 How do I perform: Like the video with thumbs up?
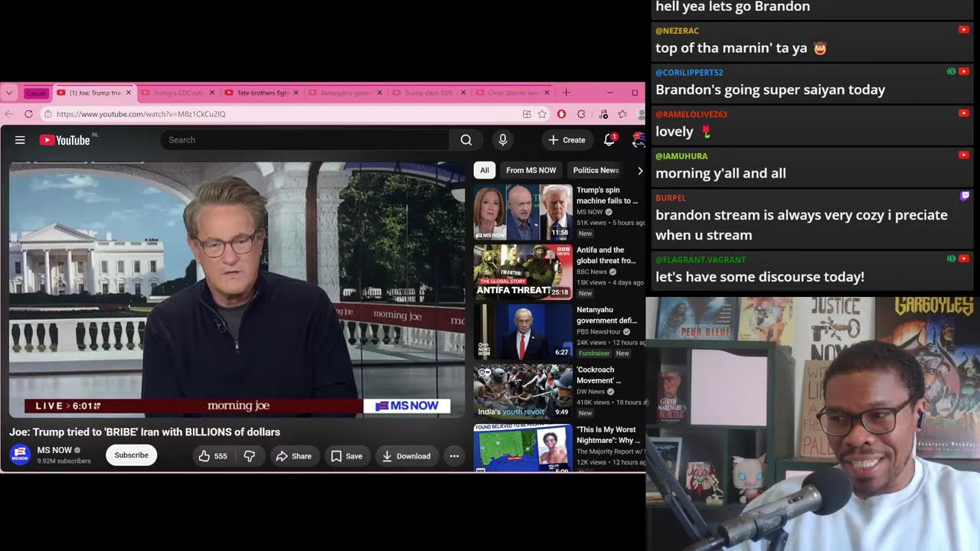coord(213,456)
